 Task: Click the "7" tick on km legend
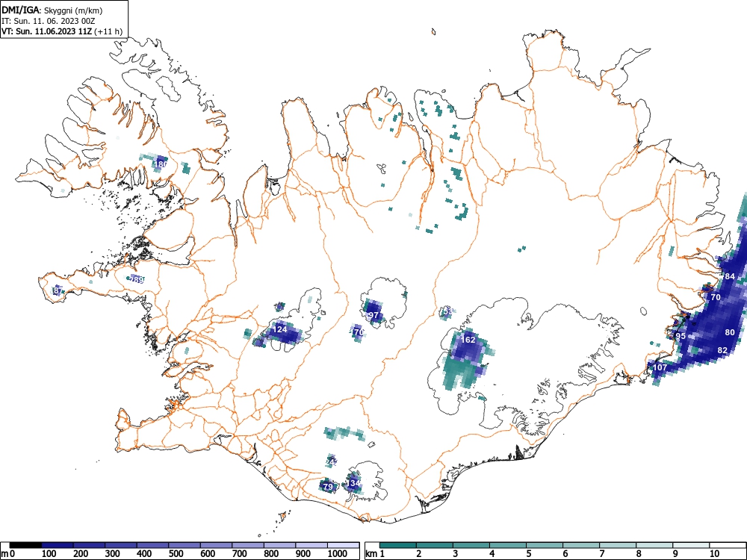point(602,554)
